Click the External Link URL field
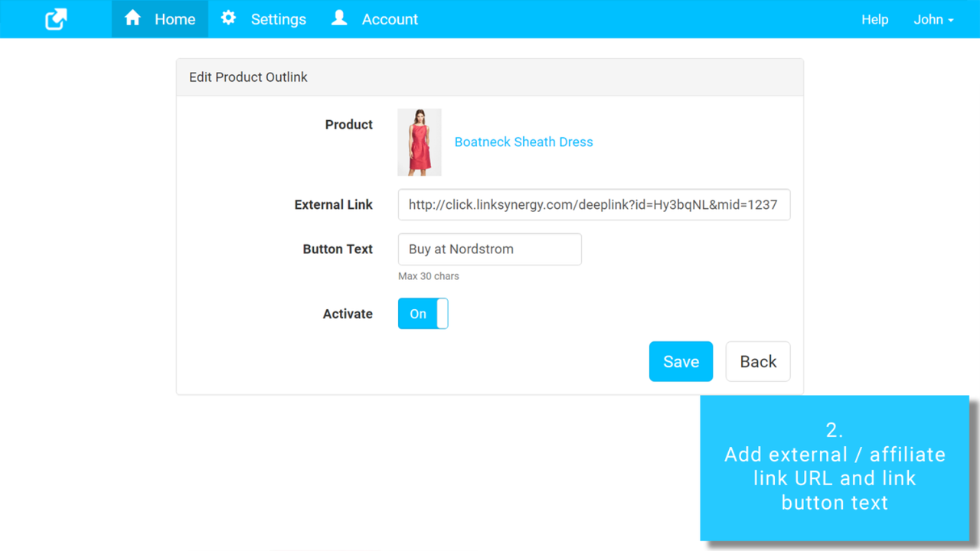 point(594,204)
